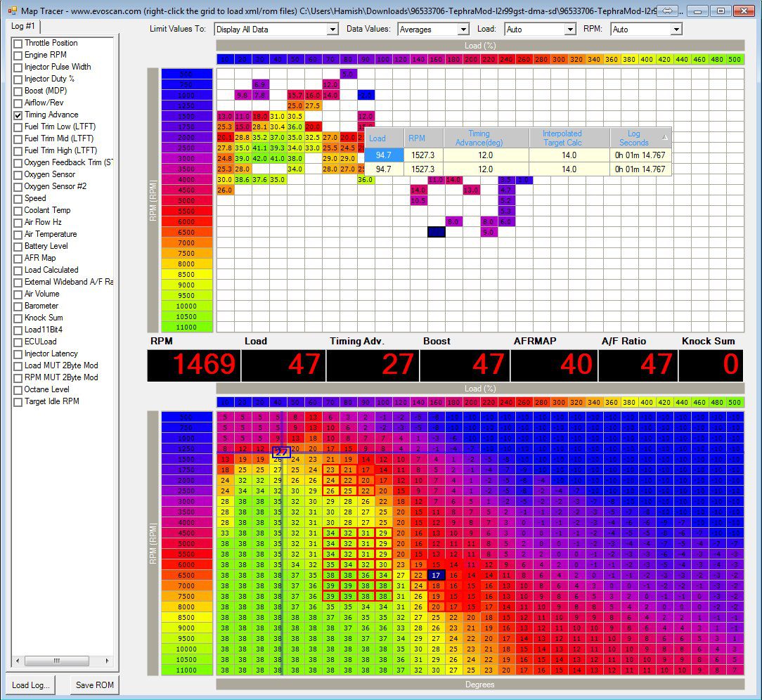Image resolution: width=762 pixels, height=700 pixels.
Task: Click the left arrow of the parameter list scrollbar
Action: pyautogui.click(x=18, y=661)
